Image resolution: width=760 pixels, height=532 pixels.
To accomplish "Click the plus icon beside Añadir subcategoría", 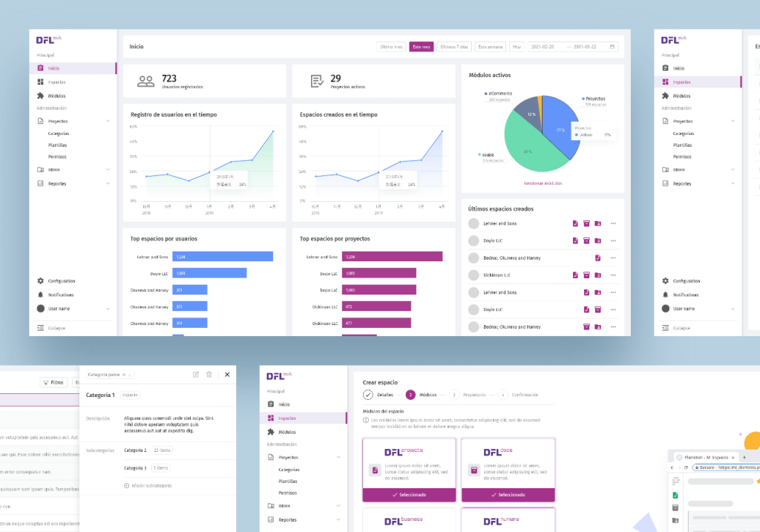I will 127,485.
